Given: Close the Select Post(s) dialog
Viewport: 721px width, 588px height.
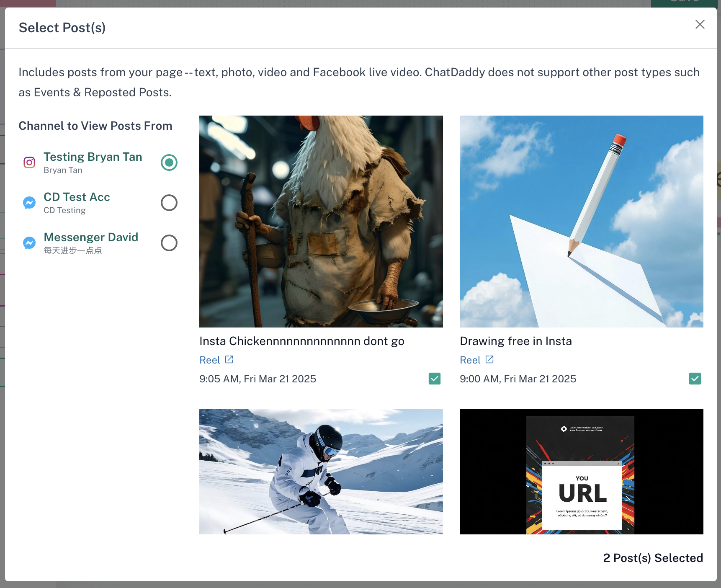Looking at the screenshot, I should click(x=700, y=24).
